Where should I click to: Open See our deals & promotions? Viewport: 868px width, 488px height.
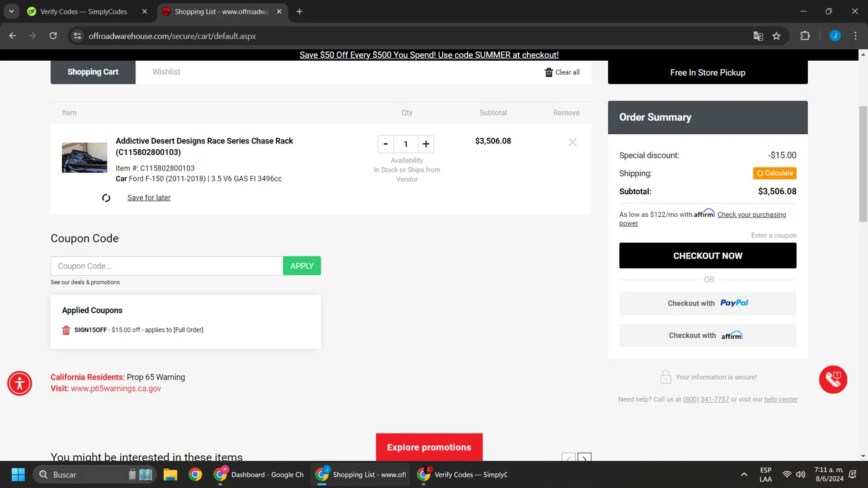pyautogui.click(x=85, y=282)
